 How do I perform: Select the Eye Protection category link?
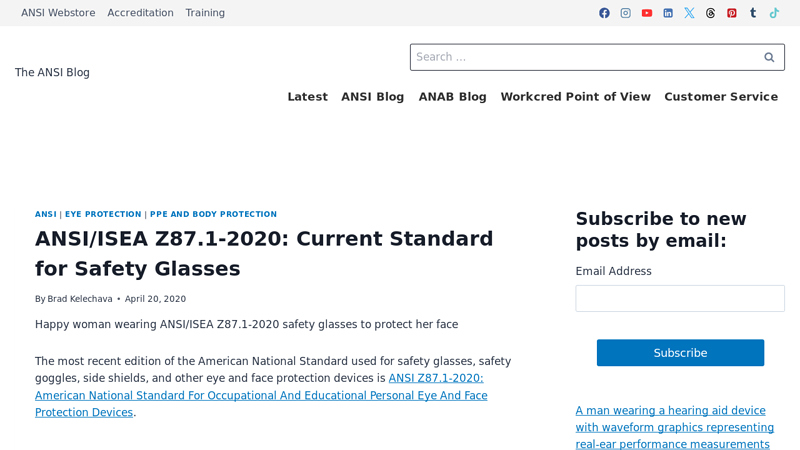coord(103,214)
